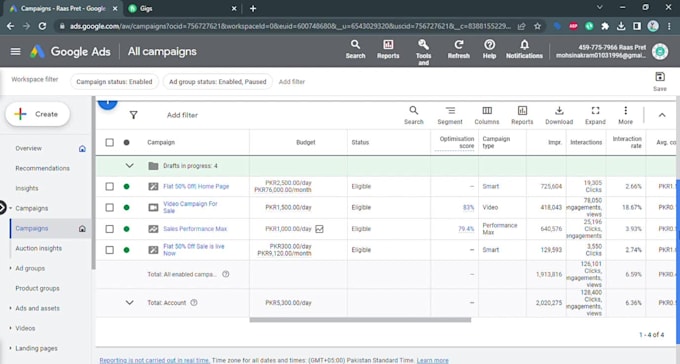Open the status column header dot dropdown
Screen dimensions: 680x364
[x=126, y=142]
